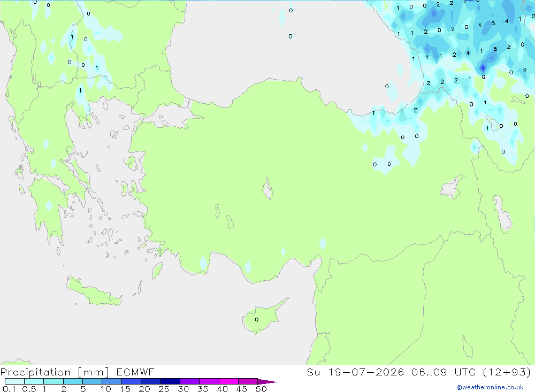The height and width of the screenshot is (392, 535).
Task: Click the 0.5–1 mm legend color swatch
Action: pos(34,381)
